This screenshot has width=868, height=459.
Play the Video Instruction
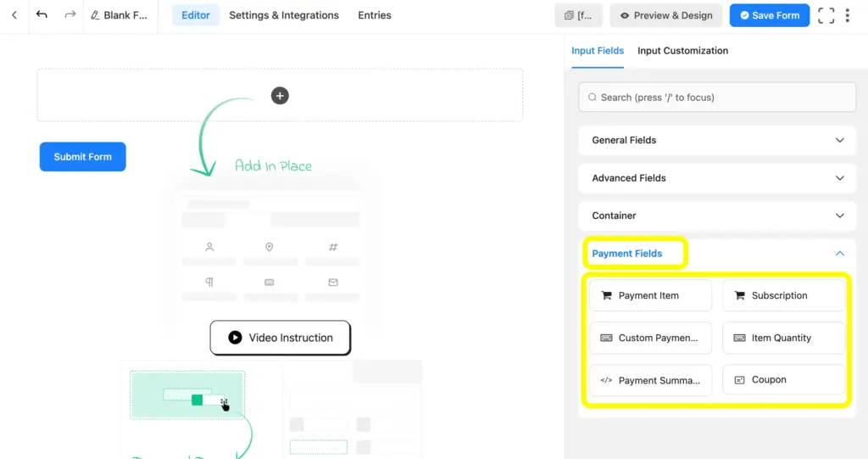click(x=280, y=338)
